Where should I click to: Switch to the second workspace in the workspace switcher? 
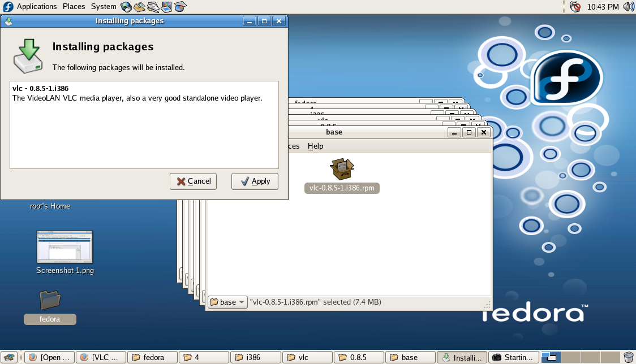[x=571, y=357]
